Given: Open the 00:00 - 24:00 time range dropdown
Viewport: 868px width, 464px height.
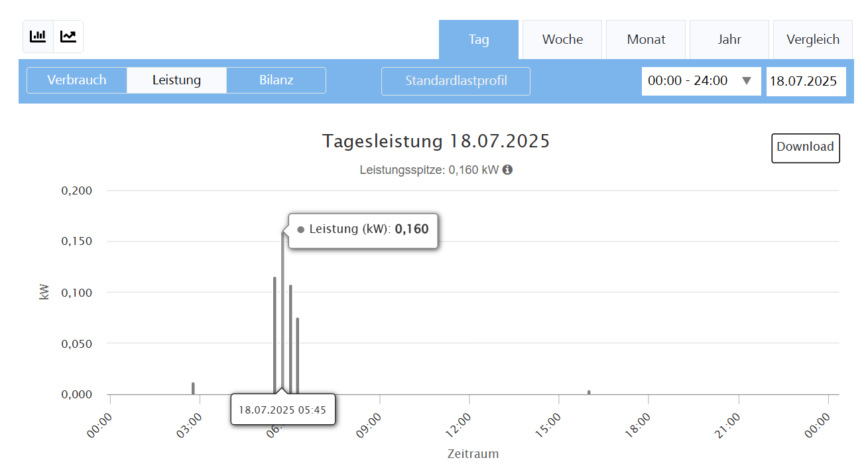Looking at the screenshot, I should click(701, 81).
